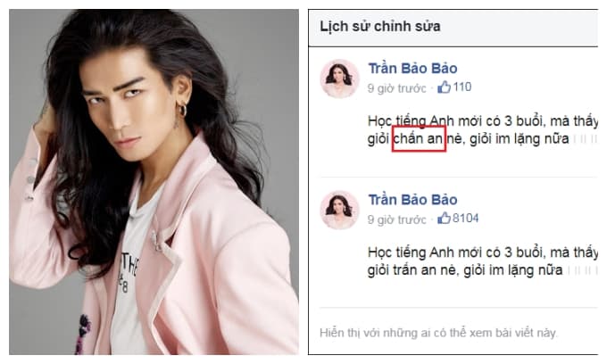Open the avatar in the second edit entry
The image size is (607, 364).
click(x=339, y=210)
